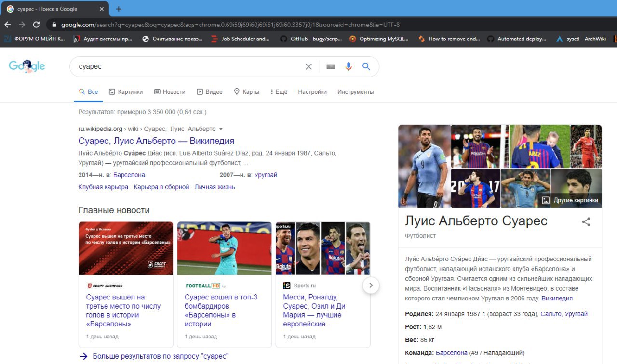
Task: Open Сальто, Уругвай birthplace link
Action: (x=564, y=314)
